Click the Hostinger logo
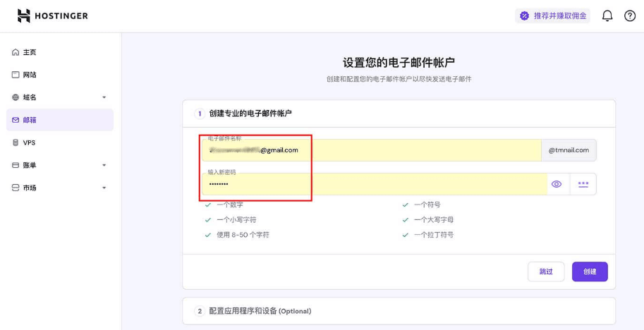Viewport: 644px width, 330px height. point(53,16)
